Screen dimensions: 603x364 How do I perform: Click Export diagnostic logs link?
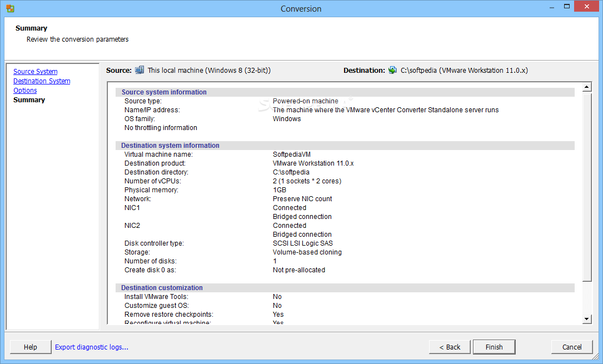92,347
